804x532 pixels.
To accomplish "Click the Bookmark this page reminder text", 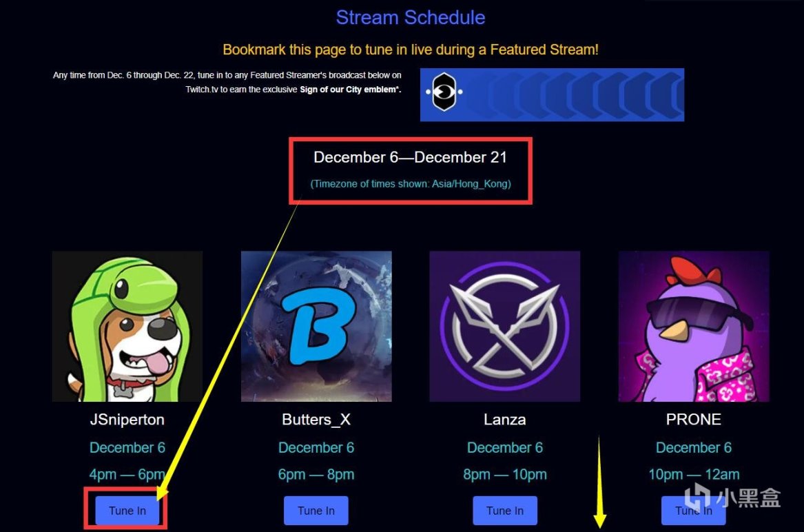I will coord(410,50).
